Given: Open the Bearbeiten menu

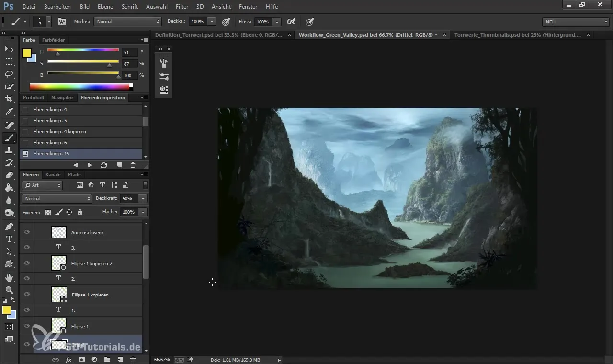Looking at the screenshot, I should (57, 7).
